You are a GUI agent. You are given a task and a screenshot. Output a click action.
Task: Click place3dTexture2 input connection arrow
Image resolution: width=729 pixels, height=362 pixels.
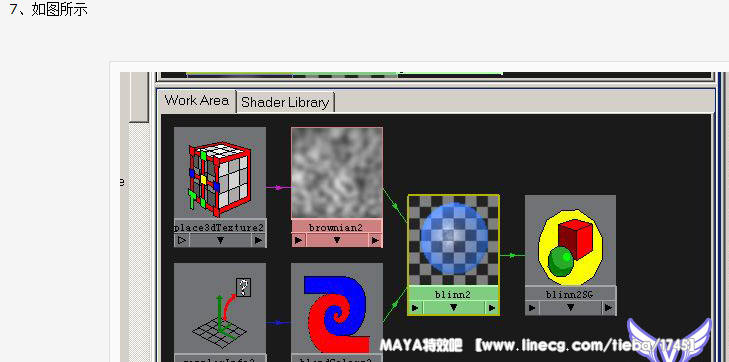click(x=182, y=240)
